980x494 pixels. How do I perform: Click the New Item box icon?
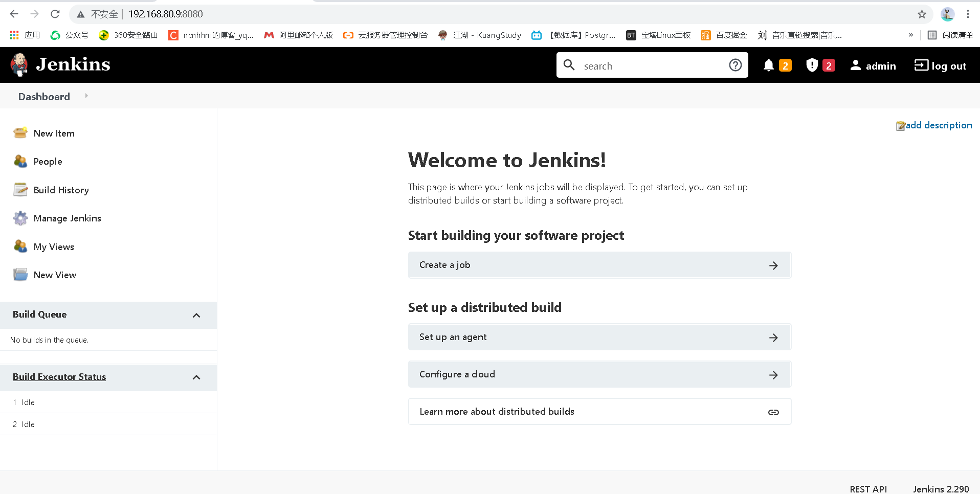[x=20, y=133]
